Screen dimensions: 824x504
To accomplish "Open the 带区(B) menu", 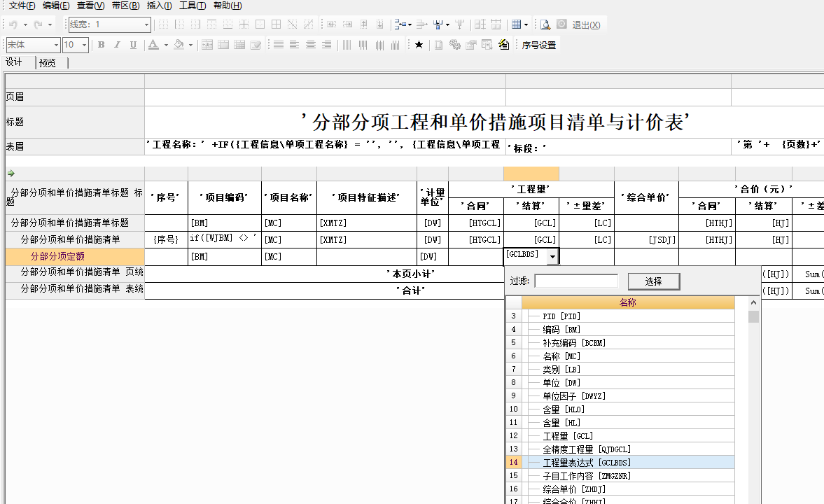I will point(125,6).
